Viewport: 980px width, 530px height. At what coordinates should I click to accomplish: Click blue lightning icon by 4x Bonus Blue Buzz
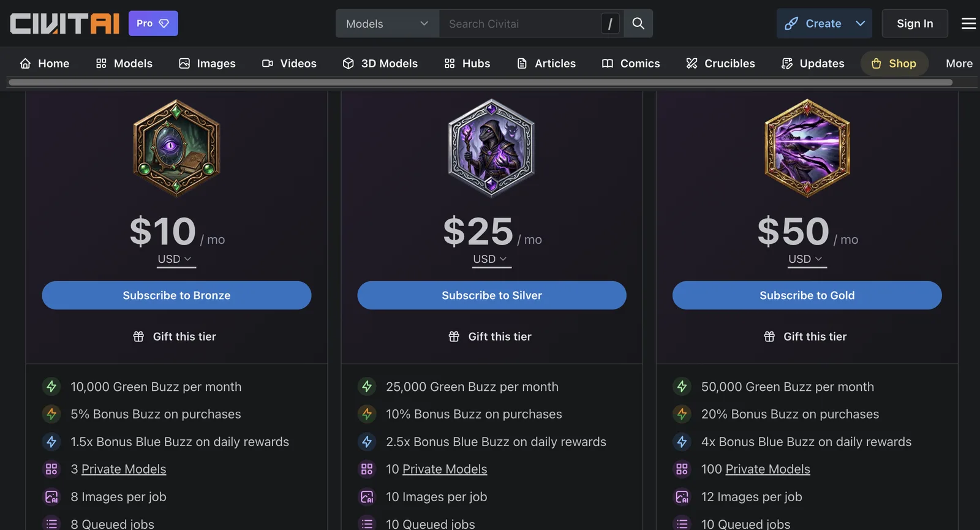click(682, 442)
